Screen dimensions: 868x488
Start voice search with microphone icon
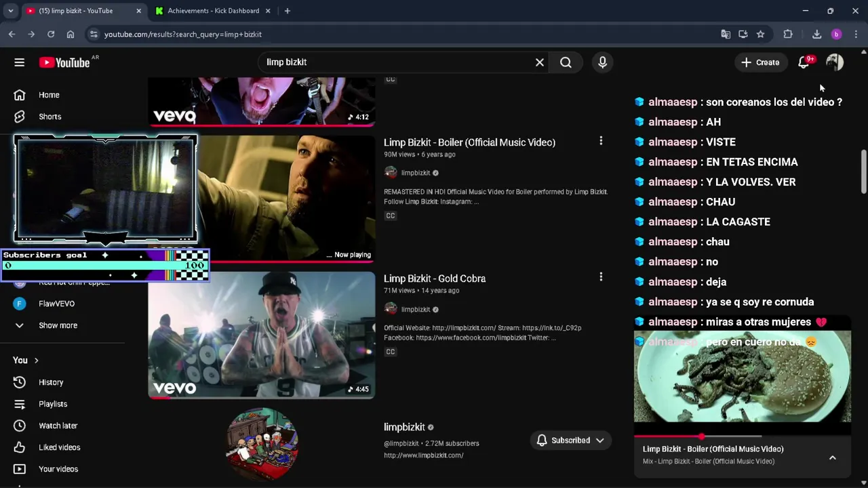point(602,62)
